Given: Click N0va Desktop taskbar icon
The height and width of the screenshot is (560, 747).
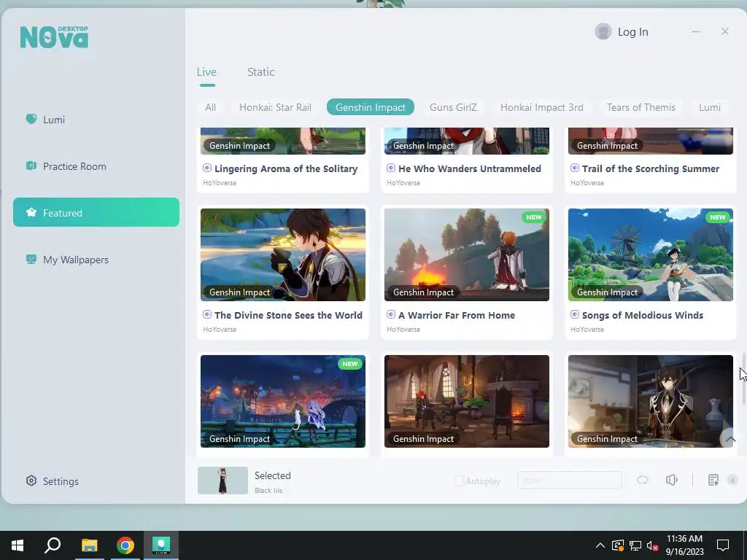Looking at the screenshot, I should (161, 545).
